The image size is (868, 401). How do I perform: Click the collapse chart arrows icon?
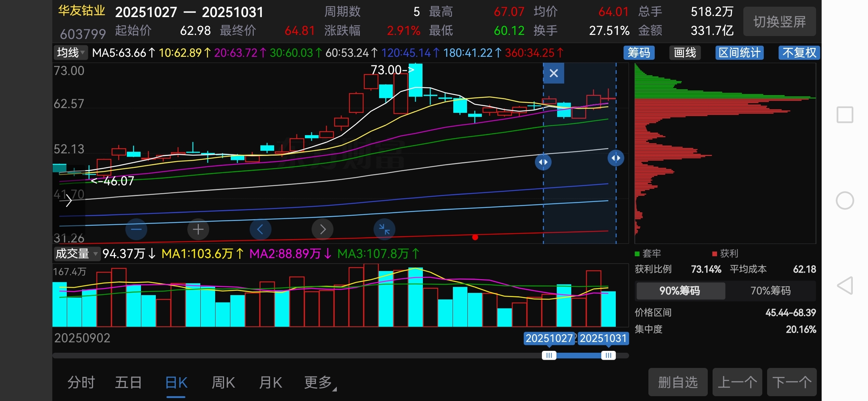click(x=384, y=229)
